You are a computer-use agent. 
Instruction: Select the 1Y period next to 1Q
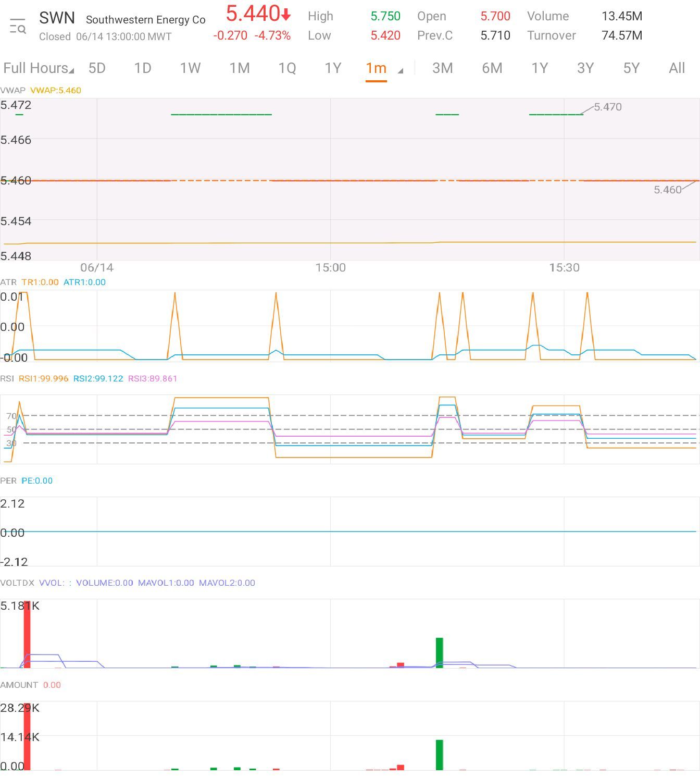pyautogui.click(x=333, y=68)
